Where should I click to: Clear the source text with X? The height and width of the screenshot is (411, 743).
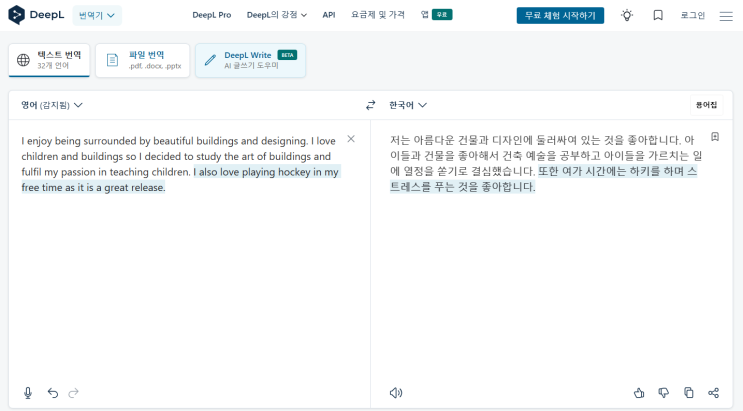tap(351, 139)
